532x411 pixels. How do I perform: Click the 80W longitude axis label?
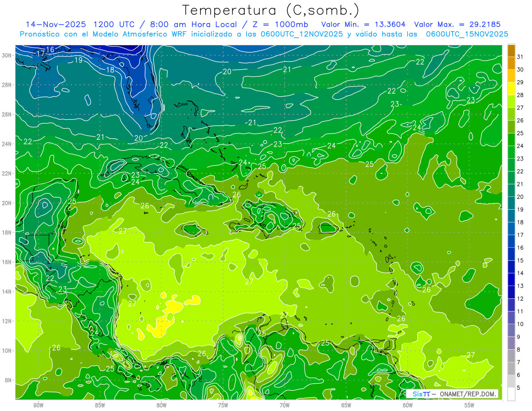pyautogui.click(x=161, y=405)
